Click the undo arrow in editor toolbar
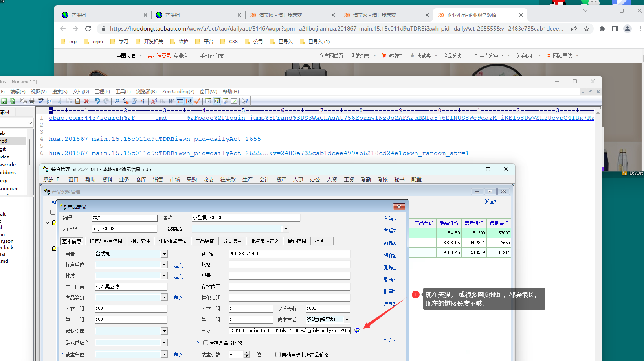 (97, 101)
